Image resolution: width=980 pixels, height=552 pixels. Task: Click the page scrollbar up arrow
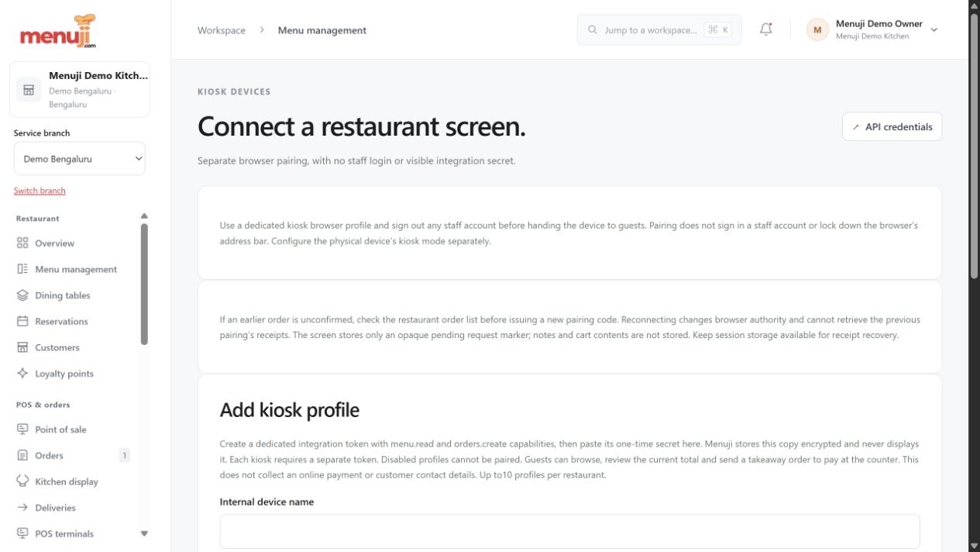coord(974,6)
